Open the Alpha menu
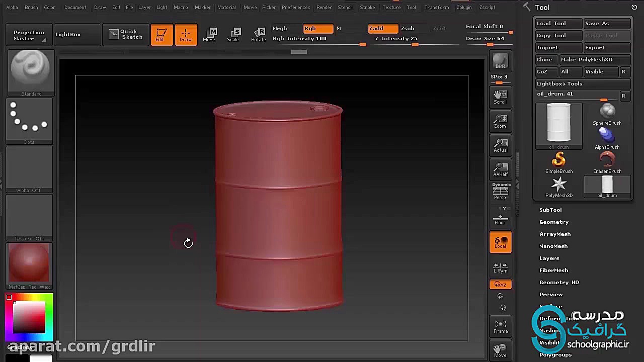 click(12, 8)
